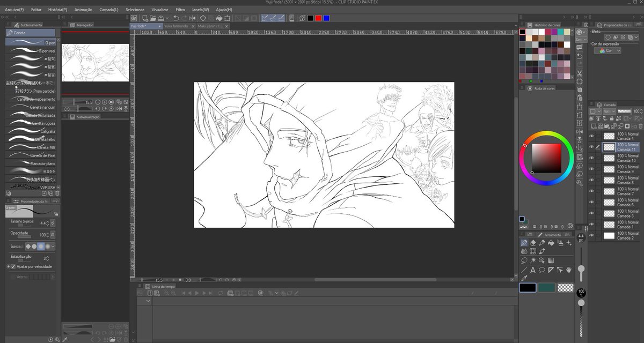This screenshot has height=343, width=644.
Task: Toggle visibility of Camada 10 layer
Action: coord(592,158)
